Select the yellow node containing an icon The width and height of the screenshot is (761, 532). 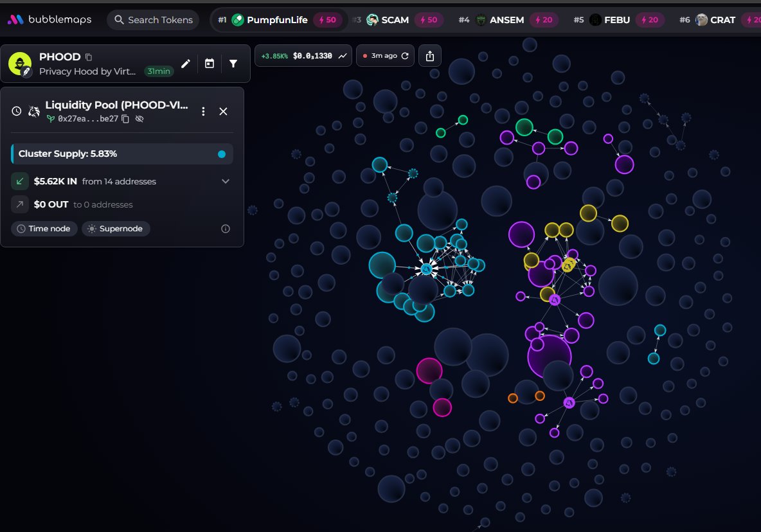coord(568,266)
